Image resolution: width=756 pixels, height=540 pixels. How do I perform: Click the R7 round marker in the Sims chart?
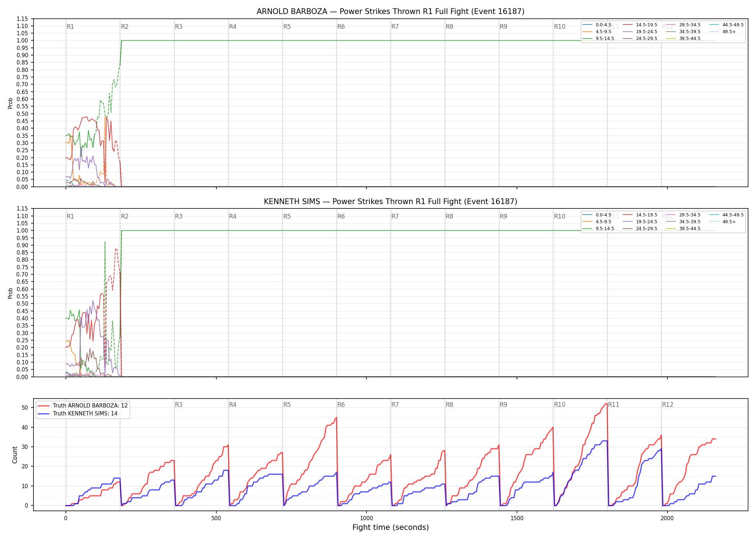coord(395,216)
